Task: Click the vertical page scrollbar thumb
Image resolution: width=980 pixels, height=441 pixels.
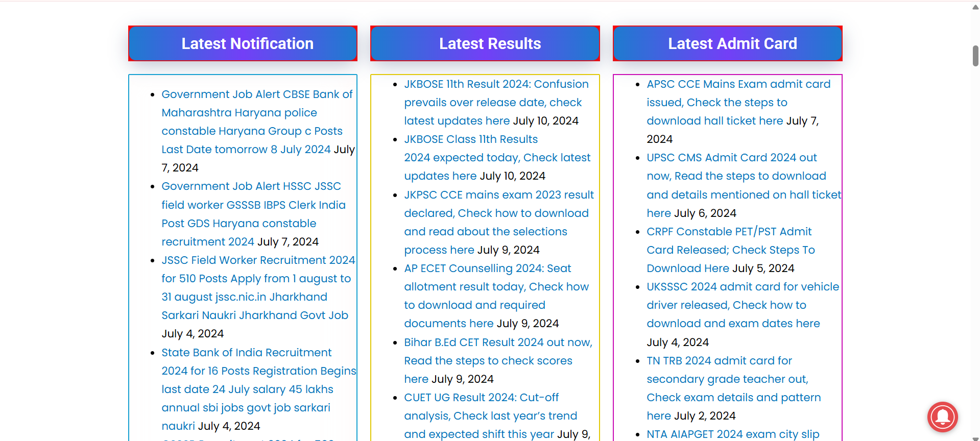Action: [975, 56]
